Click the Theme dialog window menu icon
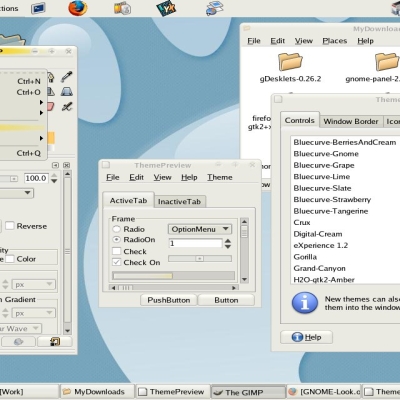This screenshot has height=400, width=400. 278,99
